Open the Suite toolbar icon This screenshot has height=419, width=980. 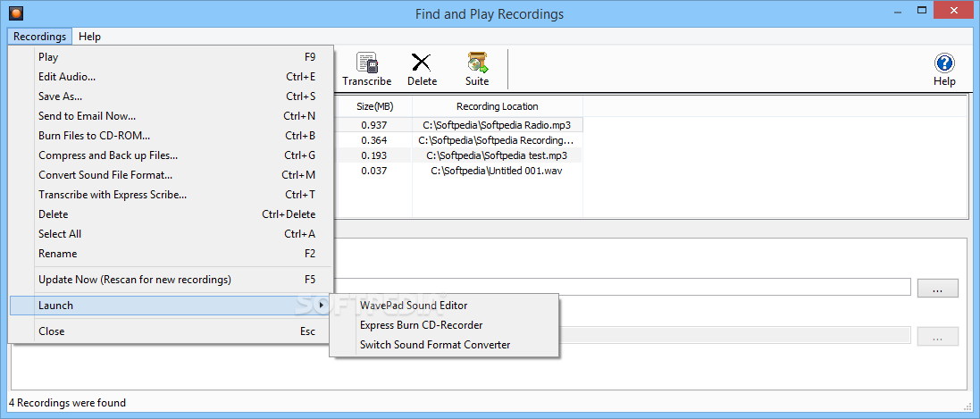tap(477, 69)
